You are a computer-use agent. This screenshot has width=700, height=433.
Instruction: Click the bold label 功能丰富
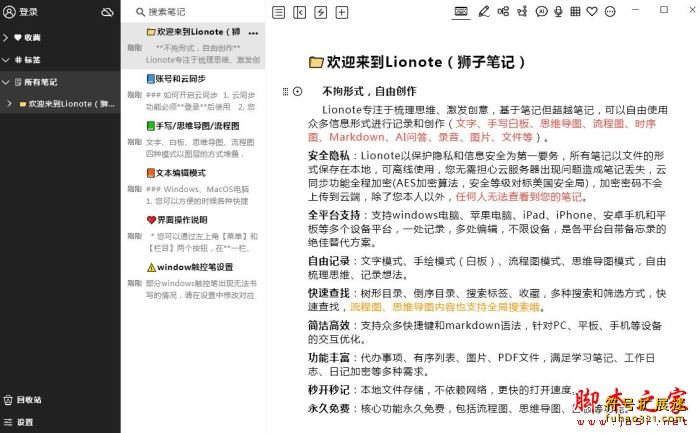click(329, 358)
